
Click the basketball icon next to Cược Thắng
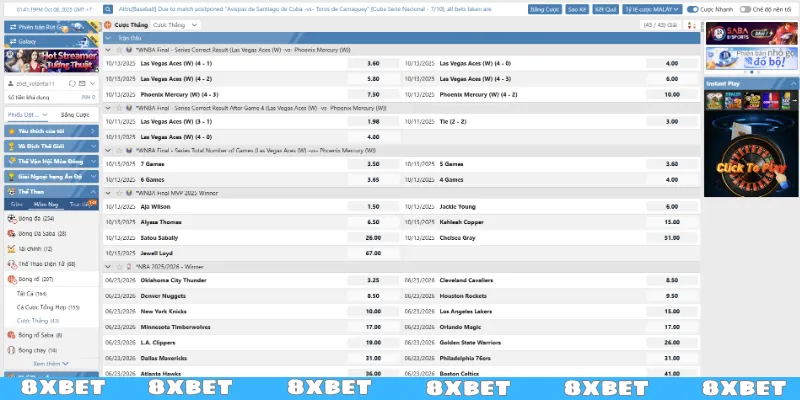pos(108,22)
